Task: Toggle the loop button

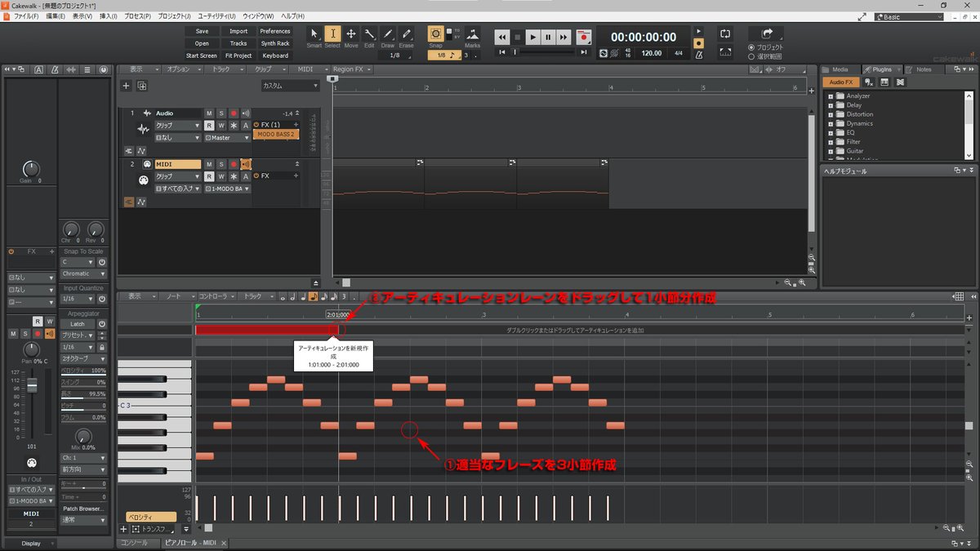Action: 724,34
